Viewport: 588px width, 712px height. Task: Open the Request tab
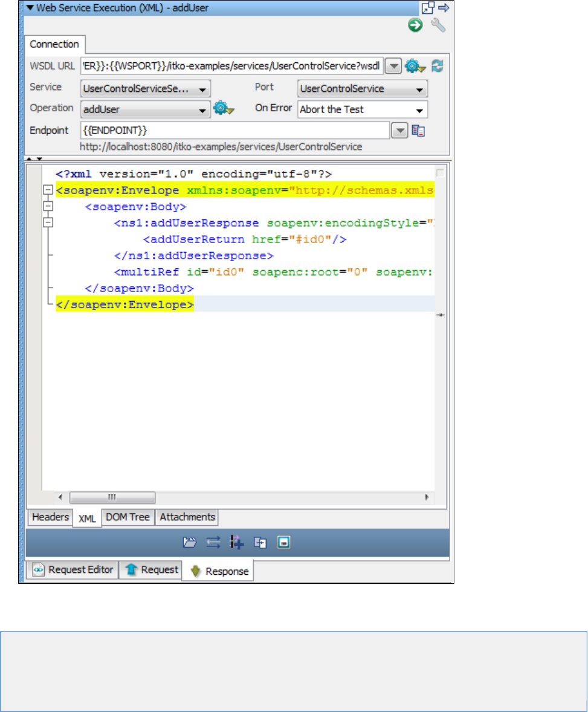(150, 569)
